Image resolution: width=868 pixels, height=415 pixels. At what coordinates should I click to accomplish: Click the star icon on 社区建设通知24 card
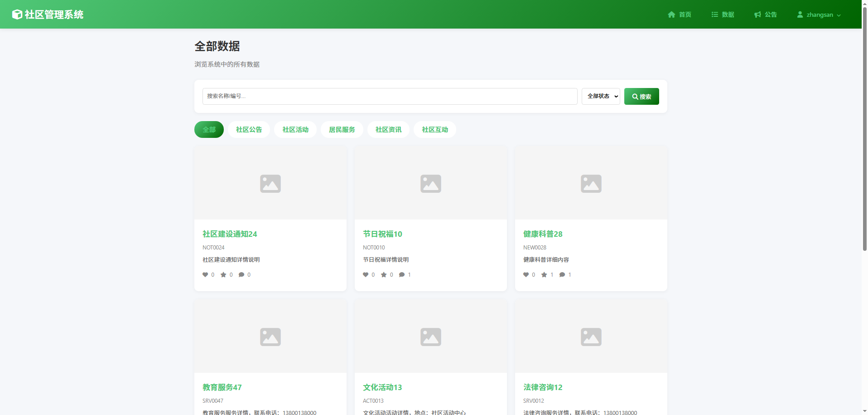point(223,275)
